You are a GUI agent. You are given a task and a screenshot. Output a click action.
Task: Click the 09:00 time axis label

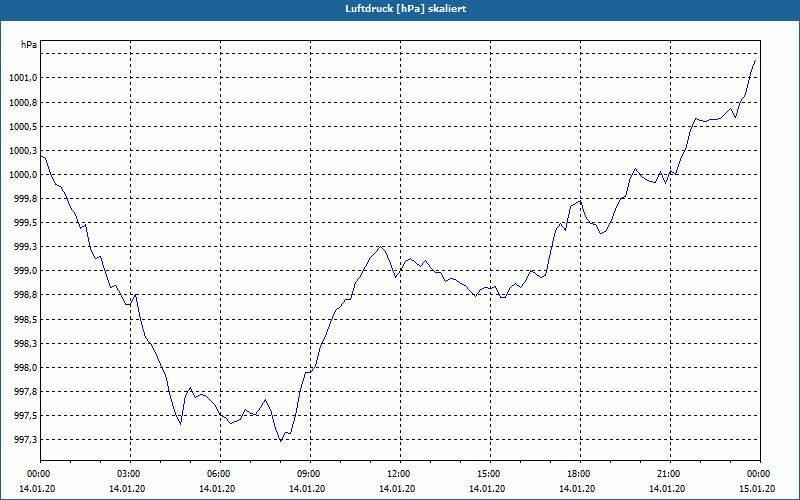tap(310, 474)
